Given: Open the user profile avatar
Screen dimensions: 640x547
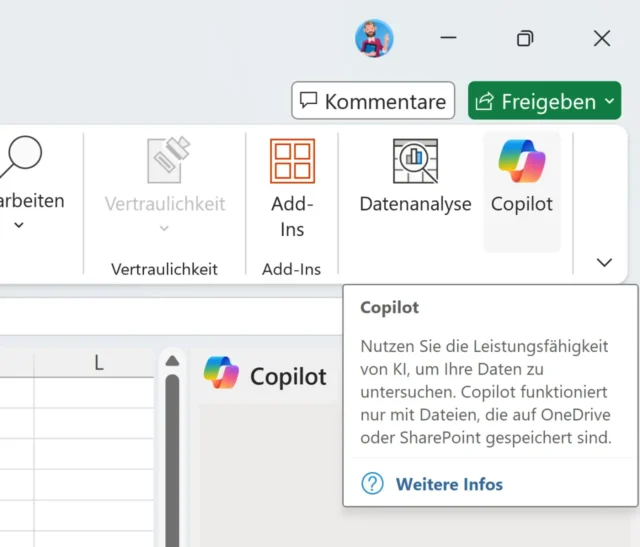Looking at the screenshot, I should (x=374, y=38).
